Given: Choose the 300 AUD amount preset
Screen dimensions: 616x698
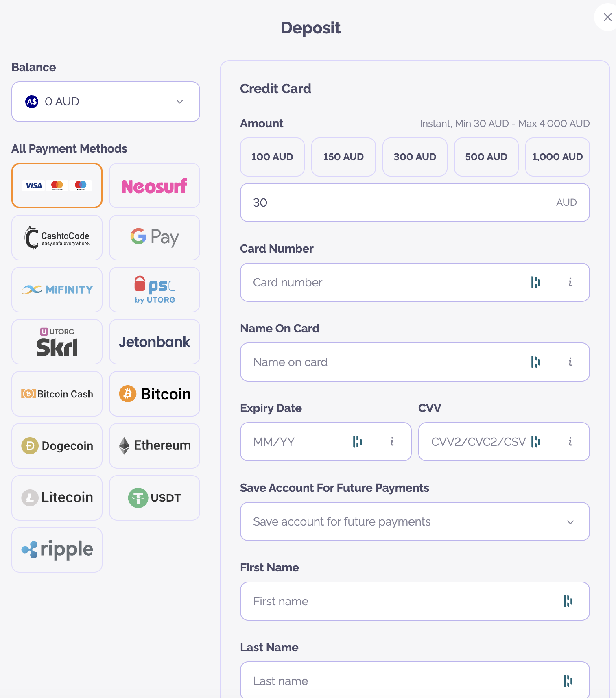Looking at the screenshot, I should pyautogui.click(x=415, y=157).
